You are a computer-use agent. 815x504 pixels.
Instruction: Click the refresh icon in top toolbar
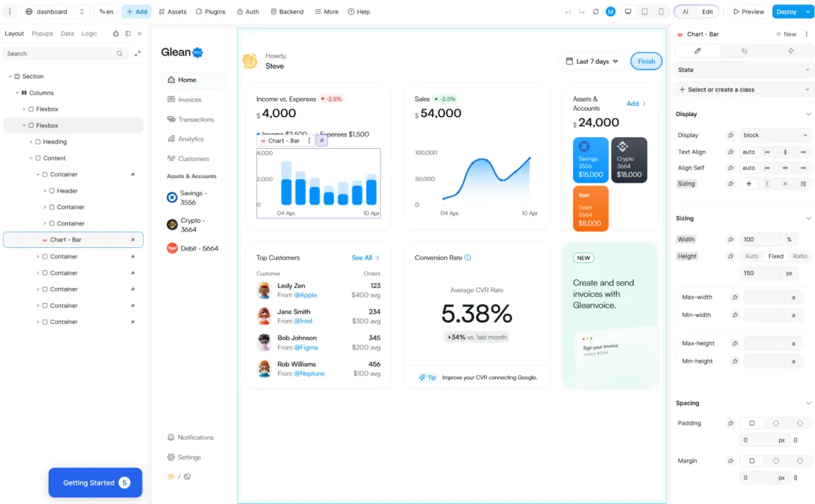click(596, 12)
